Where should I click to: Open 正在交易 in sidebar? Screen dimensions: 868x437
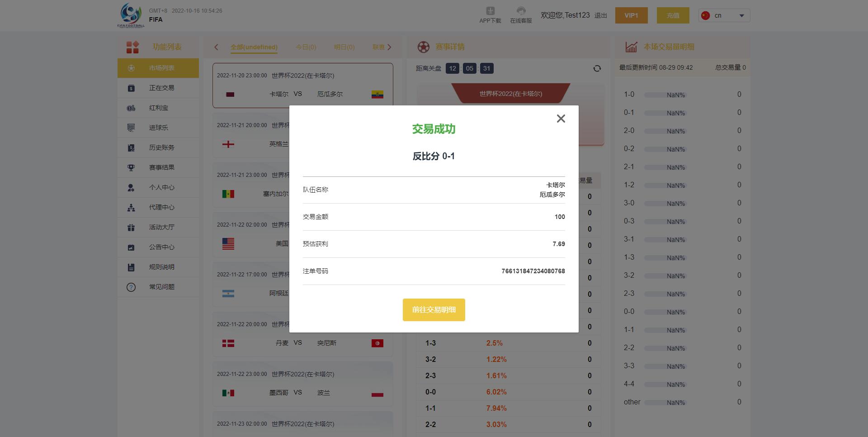(x=161, y=88)
